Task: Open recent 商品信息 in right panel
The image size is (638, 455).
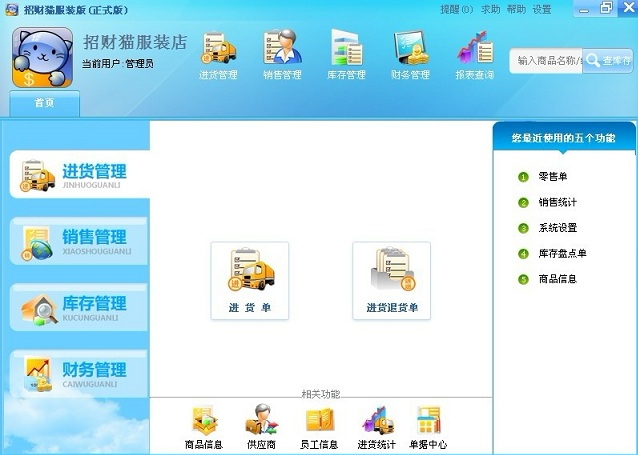Action: click(x=557, y=279)
